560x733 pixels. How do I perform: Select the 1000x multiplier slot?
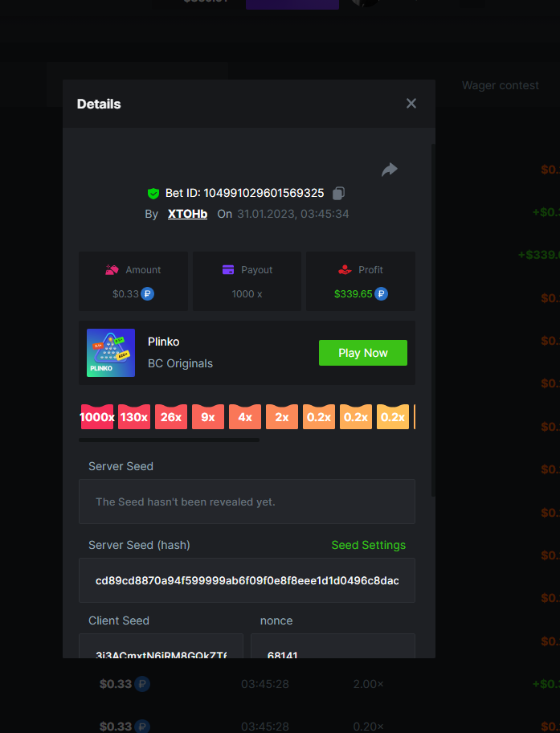[x=96, y=417]
